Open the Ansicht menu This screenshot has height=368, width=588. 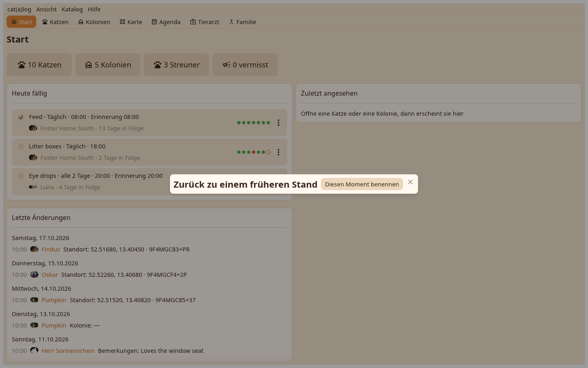(47, 9)
